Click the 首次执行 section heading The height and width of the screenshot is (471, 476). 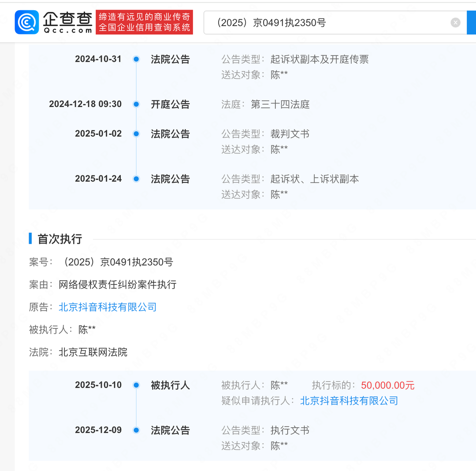pos(59,239)
